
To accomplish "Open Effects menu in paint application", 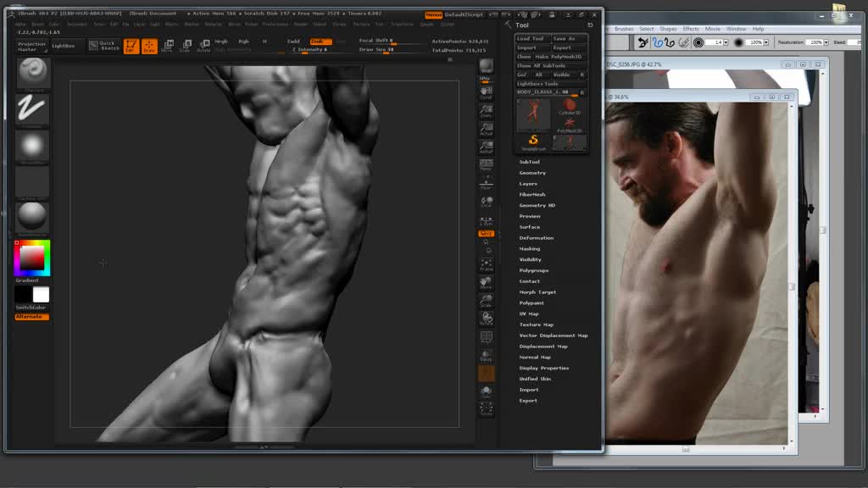I will (690, 29).
